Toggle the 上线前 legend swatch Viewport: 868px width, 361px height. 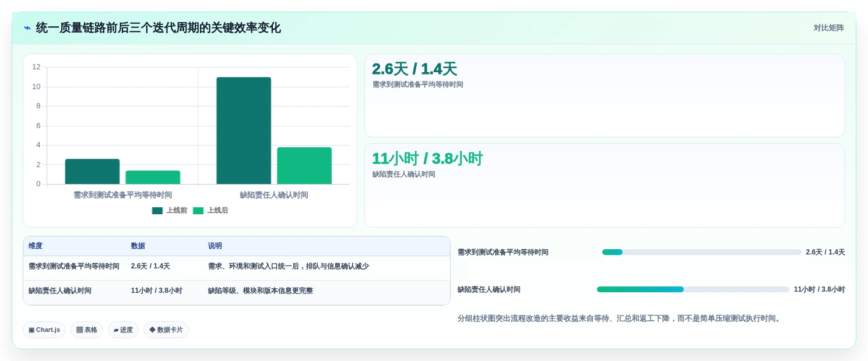click(x=157, y=211)
